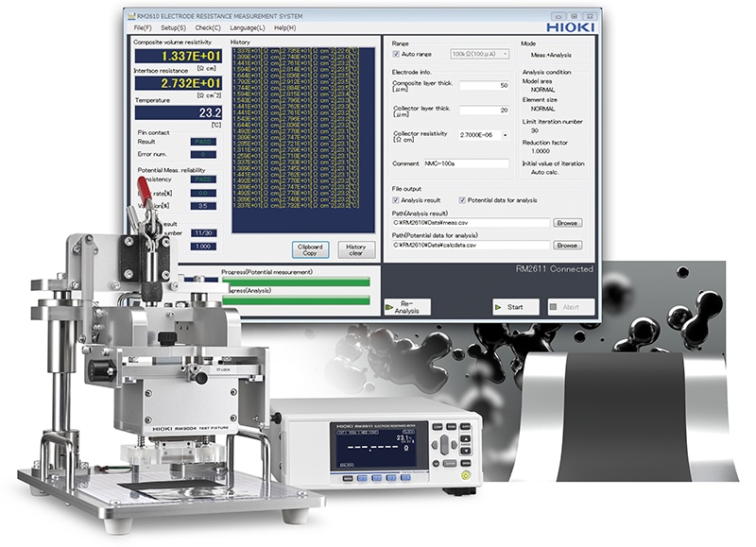
Task: Click the Comment text field
Action: pyautogui.click(x=465, y=163)
